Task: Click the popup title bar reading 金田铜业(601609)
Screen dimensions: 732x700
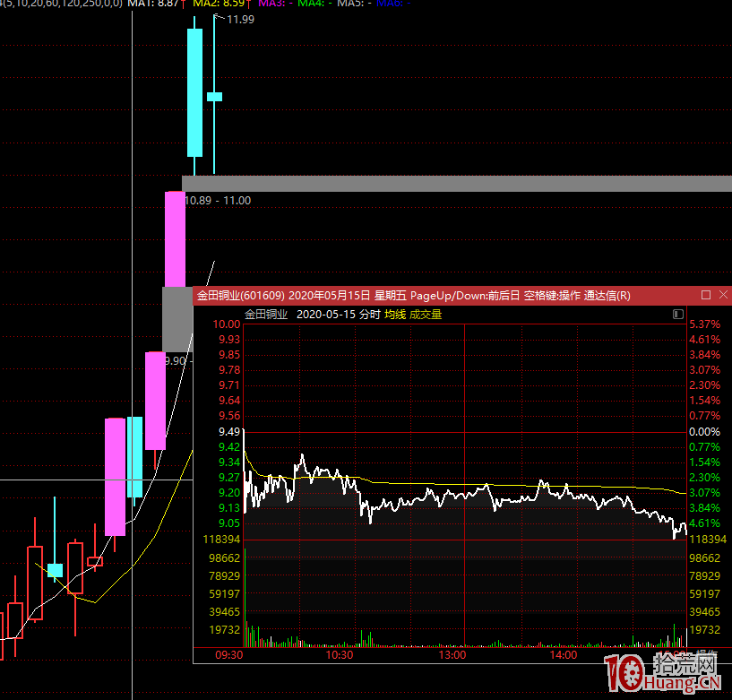Action: (462, 295)
